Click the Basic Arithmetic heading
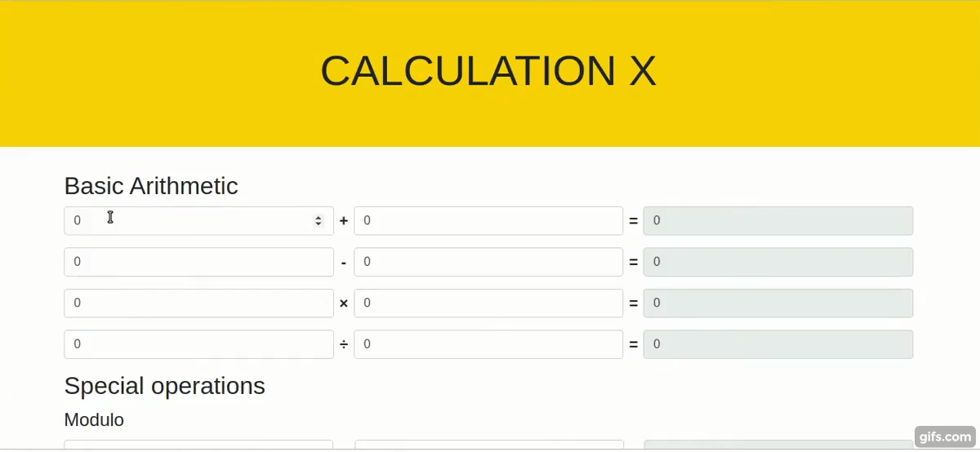This screenshot has height=452, width=980. pos(151,186)
